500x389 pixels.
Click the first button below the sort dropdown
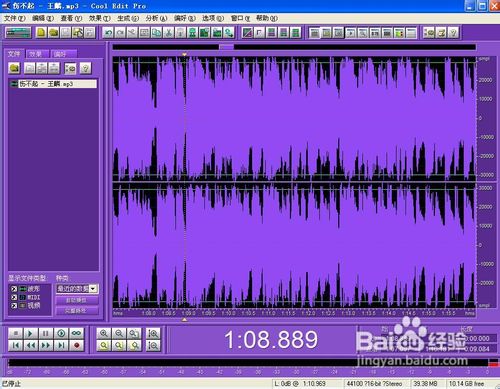77,301
